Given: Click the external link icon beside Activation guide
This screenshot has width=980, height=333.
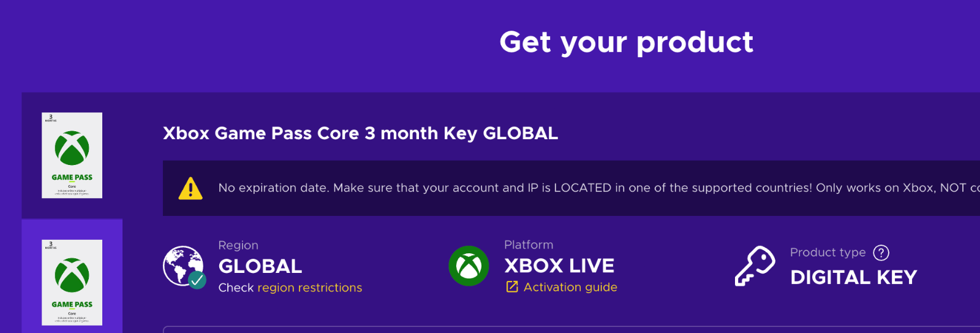Looking at the screenshot, I should 512,287.
